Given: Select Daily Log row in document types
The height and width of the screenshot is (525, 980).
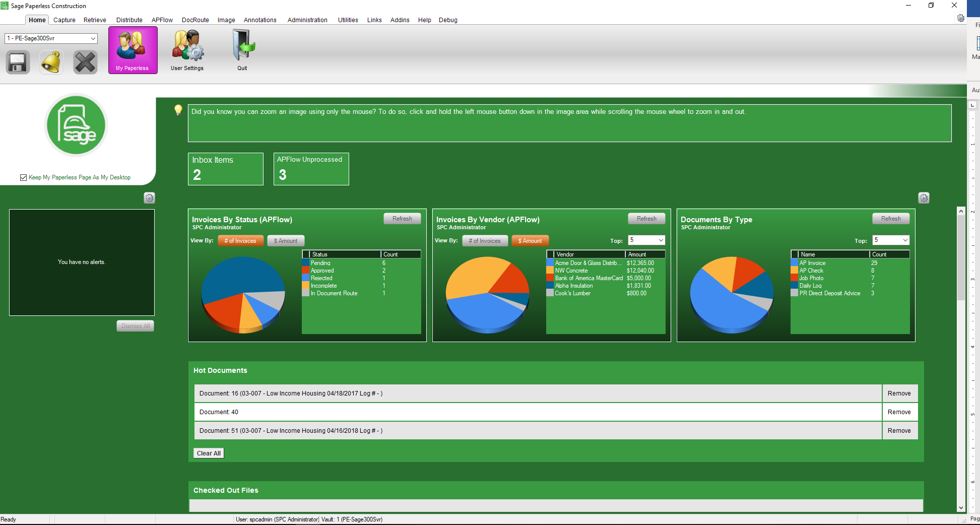Looking at the screenshot, I should coord(850,286).
